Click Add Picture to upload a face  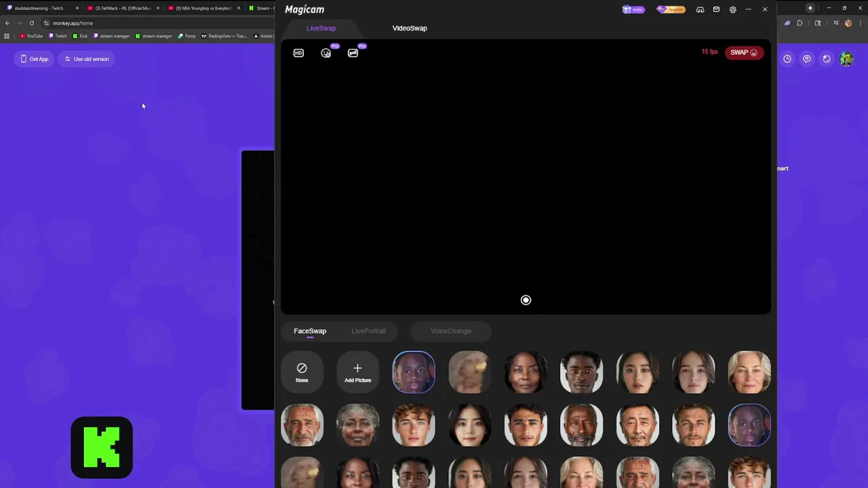pos(357,371)
